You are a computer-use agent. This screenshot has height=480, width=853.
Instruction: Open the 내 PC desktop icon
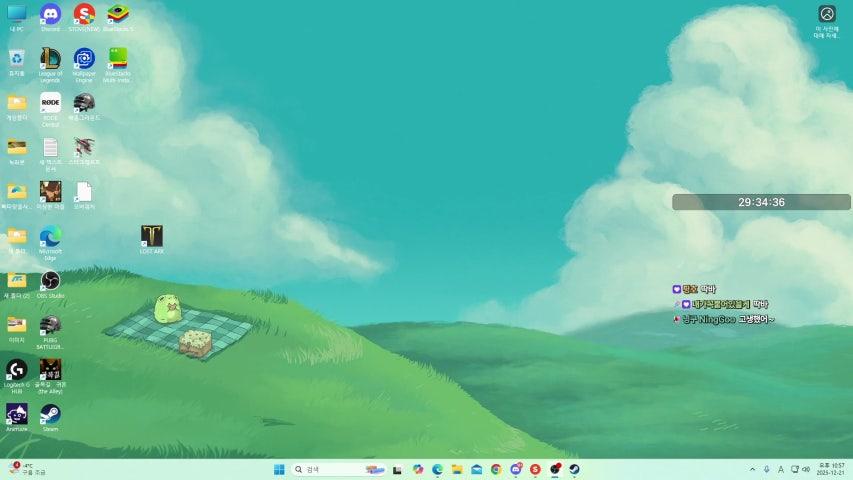click(x=17, y=17)
